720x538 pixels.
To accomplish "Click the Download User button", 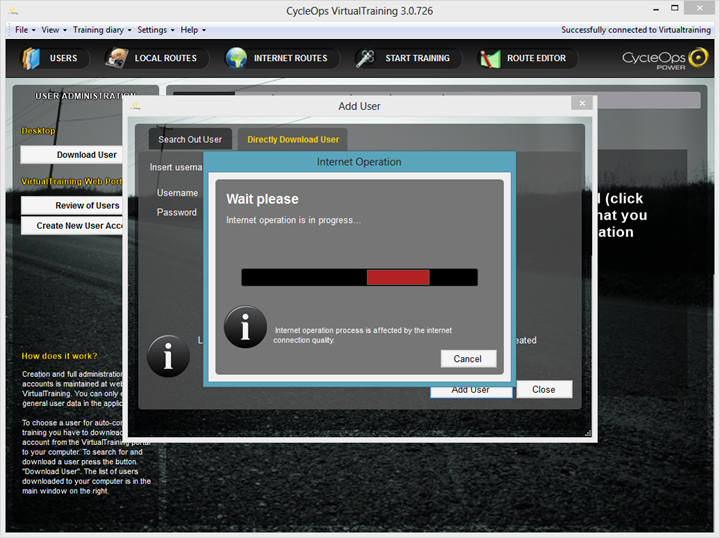I will tap(72, 155).
